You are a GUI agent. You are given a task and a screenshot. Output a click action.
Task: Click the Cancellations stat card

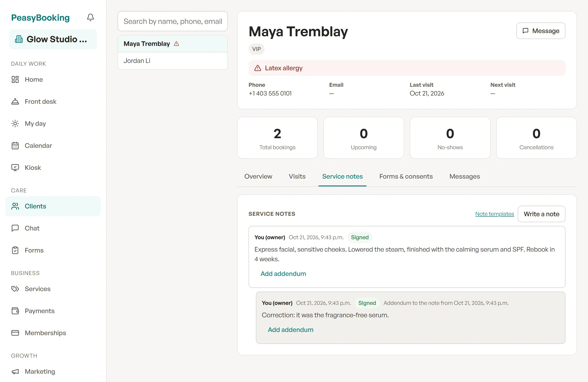[536, 138]
